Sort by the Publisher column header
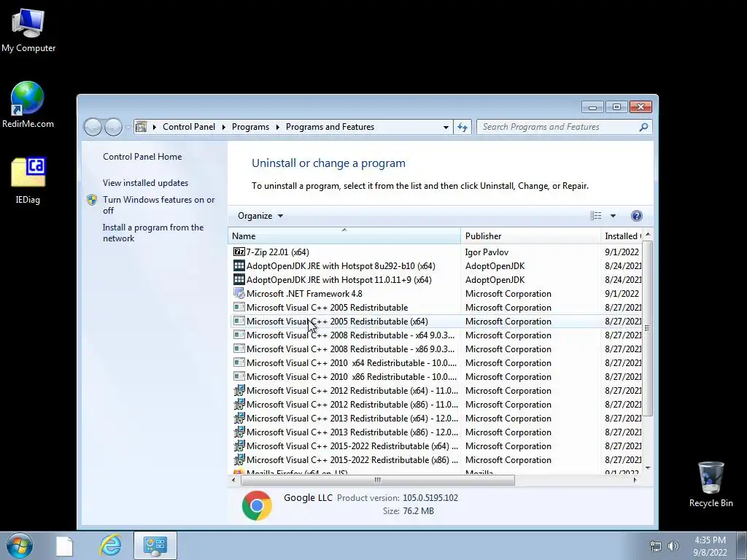This screenshot has width=747, height=560. [x=530, y=236]
